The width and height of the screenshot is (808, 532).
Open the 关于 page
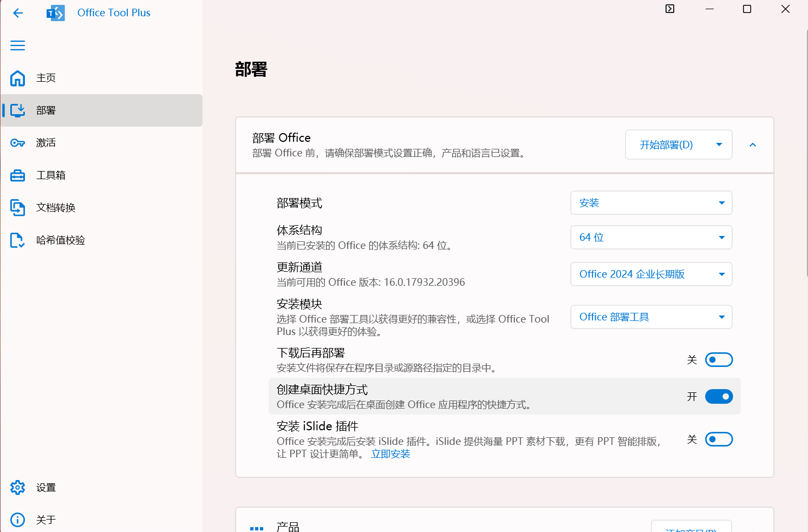[101, 520]
